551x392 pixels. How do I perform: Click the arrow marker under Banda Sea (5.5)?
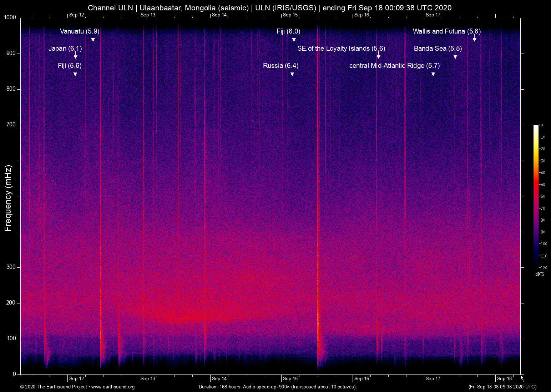(x=455, y=55)
